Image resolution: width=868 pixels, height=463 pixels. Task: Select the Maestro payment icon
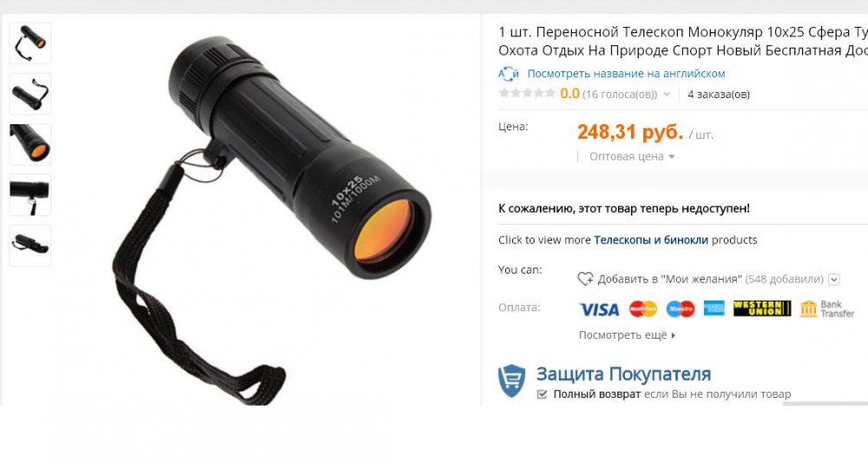pyautogui.click(x=681, y=309)
